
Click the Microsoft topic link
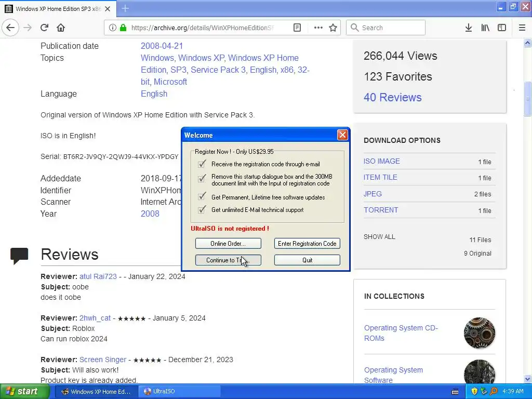[170, 82]
